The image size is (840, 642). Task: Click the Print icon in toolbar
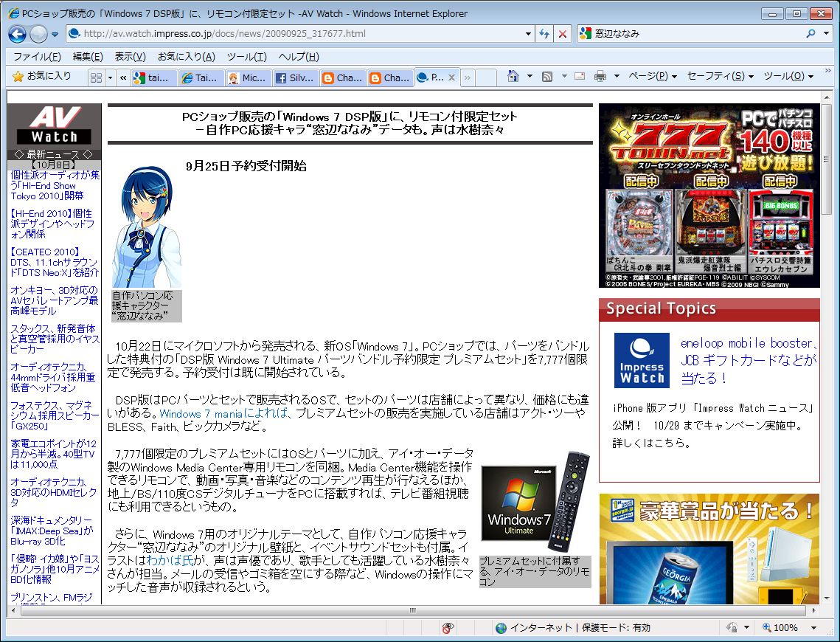(600, 76)
